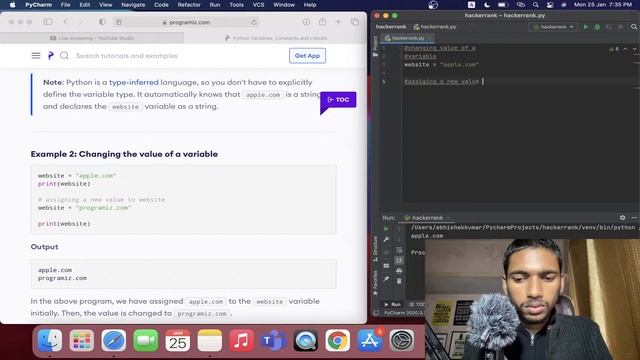Click the layout icon in Run panel
640x360 pixels.
click(386, 266)
